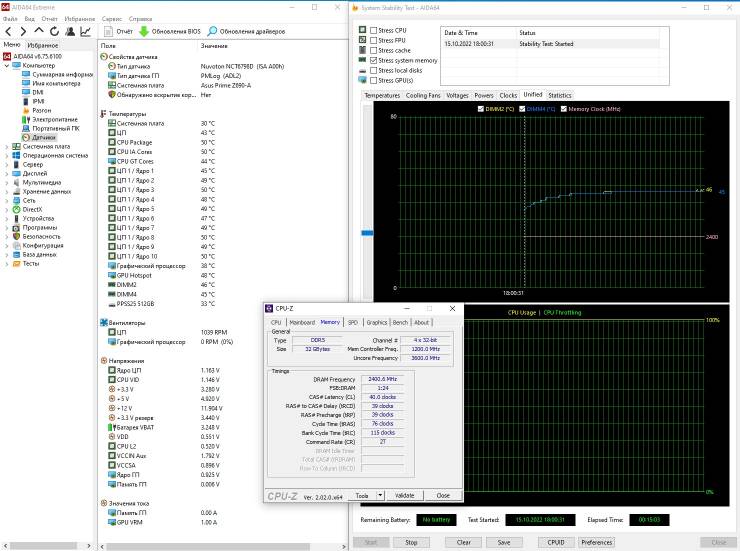Uncheck Stress system memory
Screen dimensions: 740x551
point(373,60)
